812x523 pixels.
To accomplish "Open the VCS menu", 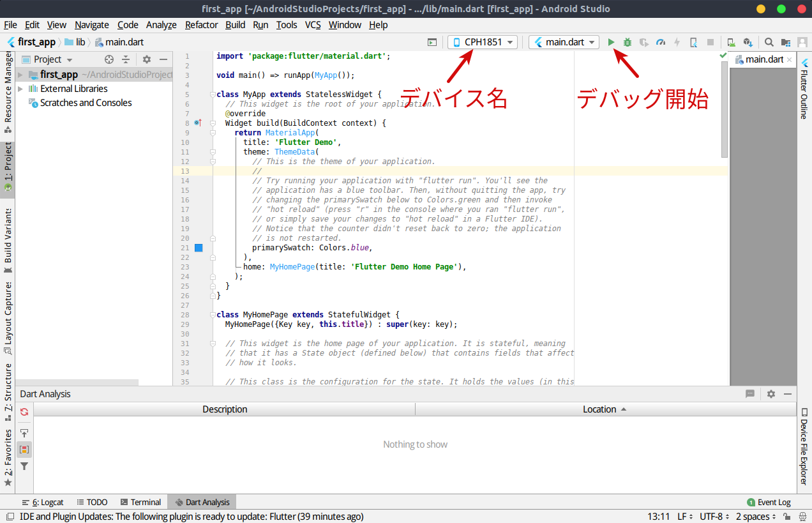I will 313,25.
